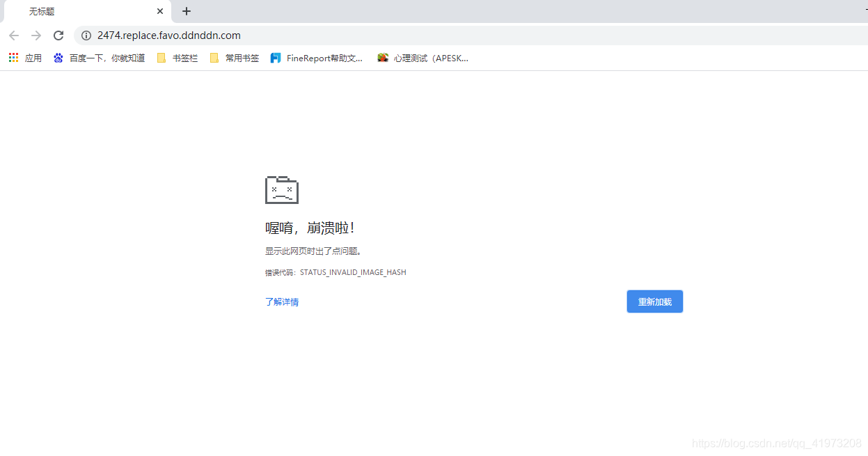Image resolution: width=868 pixels, height=456 pixels.
Task: Click the back navigation arrow
Action: 13,35
